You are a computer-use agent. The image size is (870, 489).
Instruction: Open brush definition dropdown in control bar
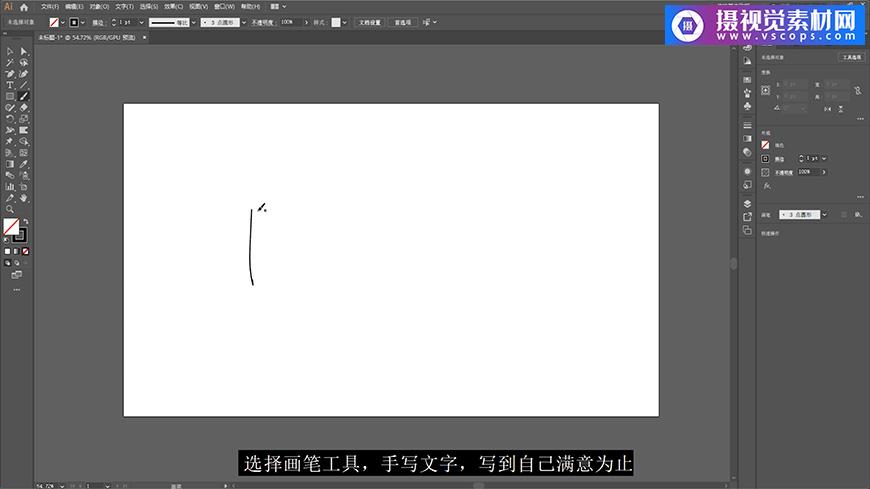(244, 23)
